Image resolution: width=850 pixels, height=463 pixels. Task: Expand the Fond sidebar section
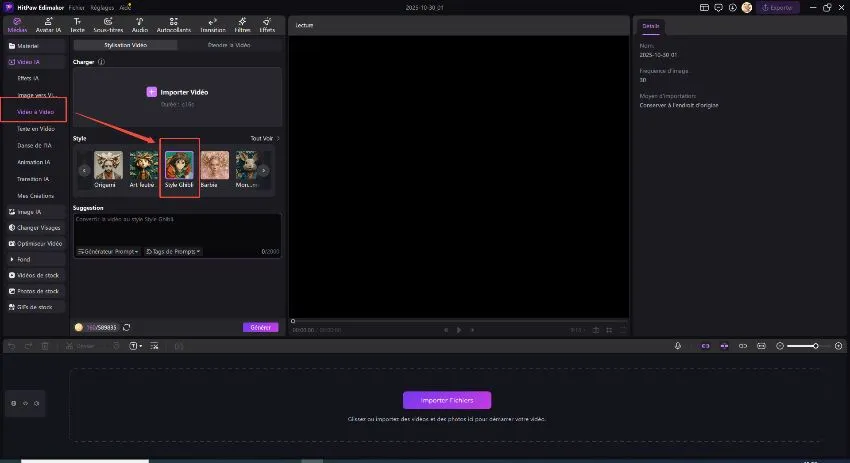pos(23,259)
